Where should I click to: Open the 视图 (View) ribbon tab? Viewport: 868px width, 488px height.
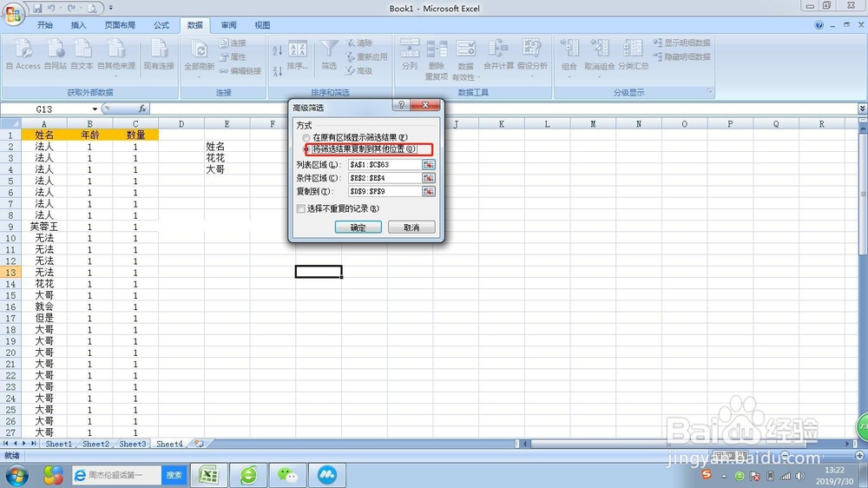click(262, 25)
